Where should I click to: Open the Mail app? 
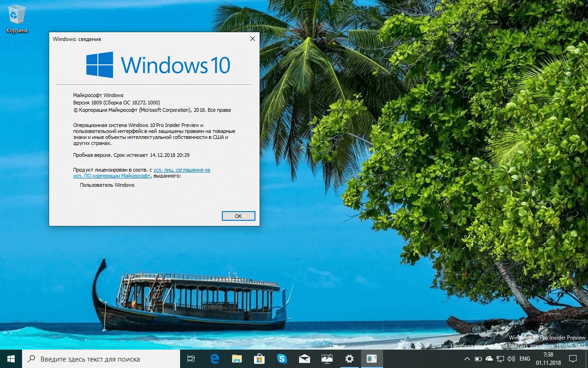click(x=305, y=358)
